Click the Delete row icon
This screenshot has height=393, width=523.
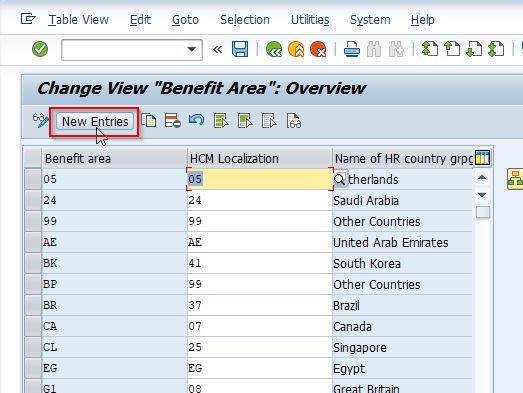[172, 120]
